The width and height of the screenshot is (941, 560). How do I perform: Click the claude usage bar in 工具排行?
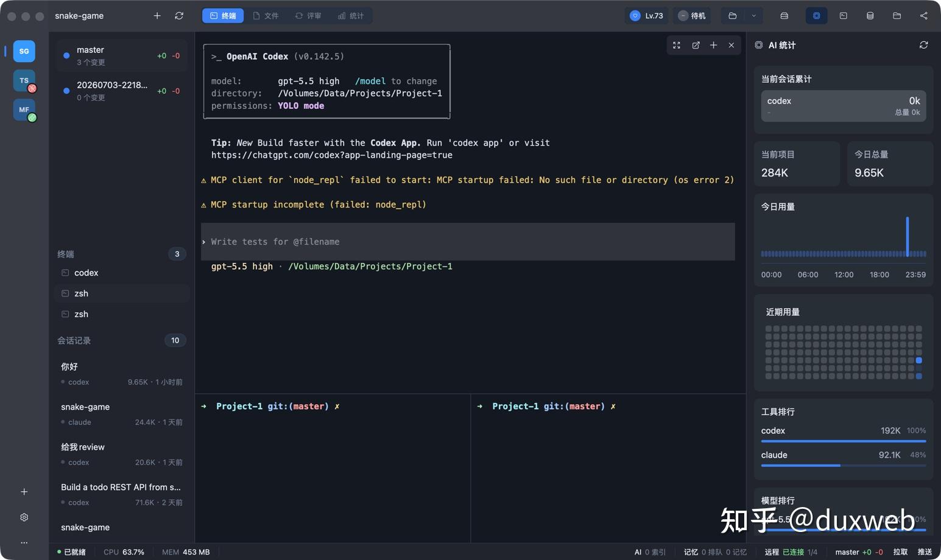(x=844, y=466)
